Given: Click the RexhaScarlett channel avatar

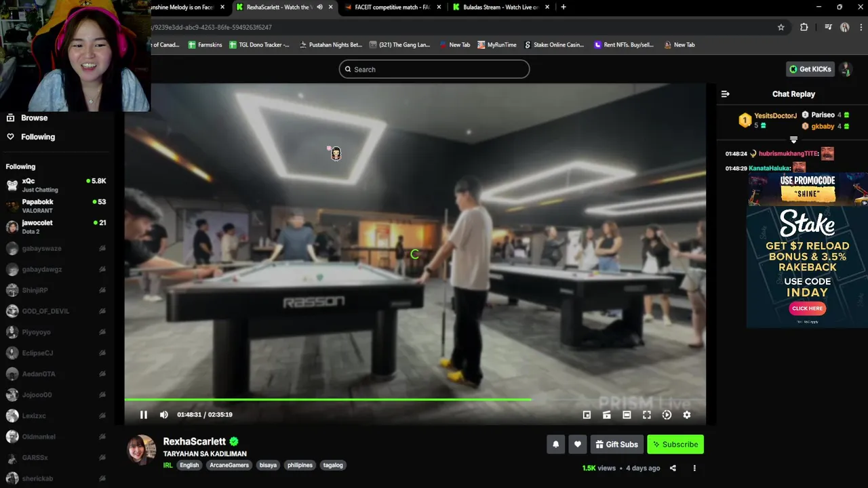Looking at the screenshot, I should point(142,450).
